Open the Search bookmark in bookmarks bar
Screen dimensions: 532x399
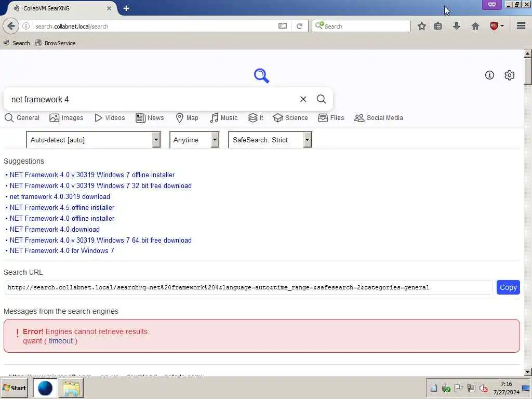17,43
